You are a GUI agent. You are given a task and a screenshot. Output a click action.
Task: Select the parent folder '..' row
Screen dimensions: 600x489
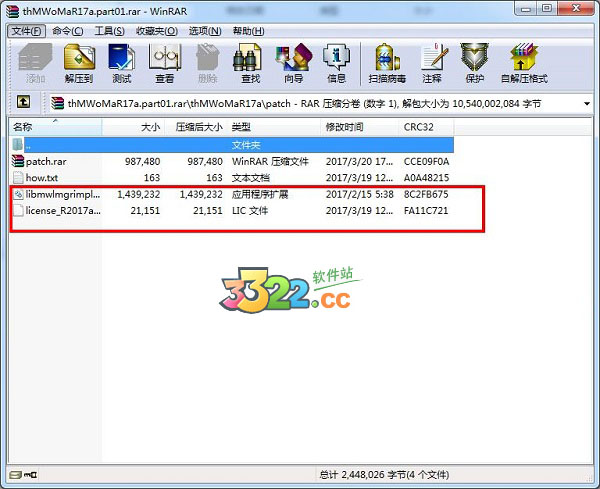[232, 145]
